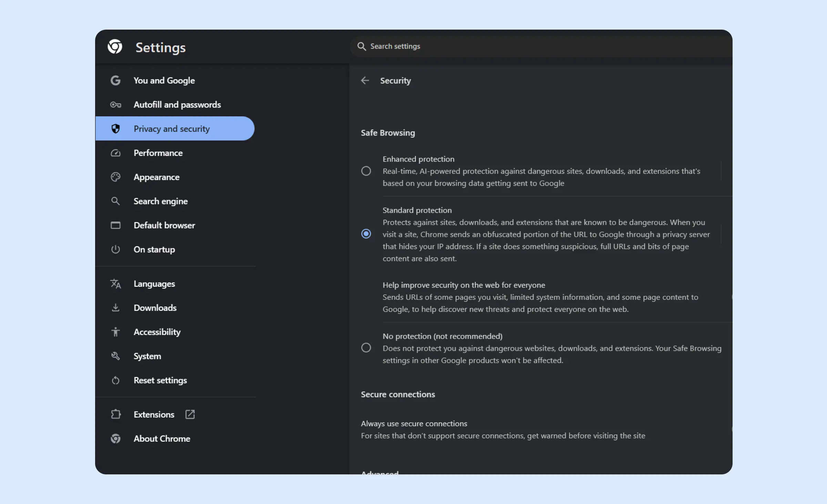
Task: Click the Default browser window icon
Action: 115,225
